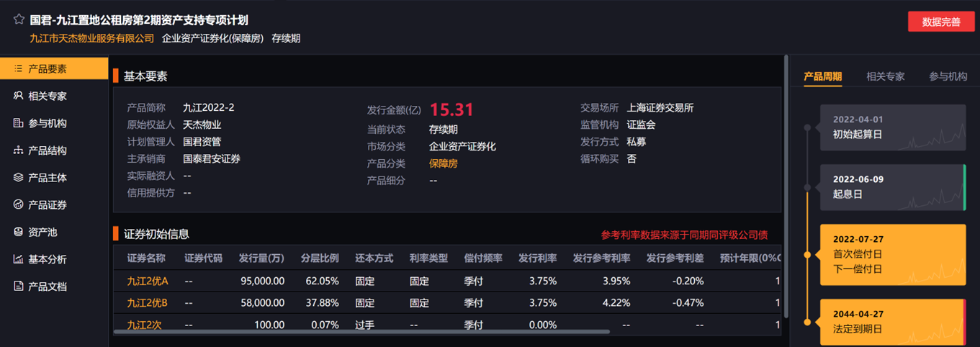
Task: Click the 相关专家 people icon in sidebar
Action: tap(18, 96)
